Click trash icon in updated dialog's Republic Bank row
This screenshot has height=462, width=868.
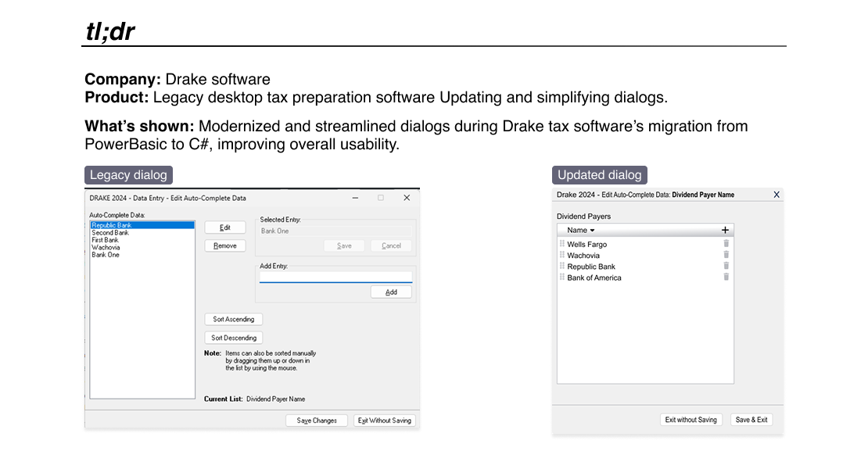point(726,266)
